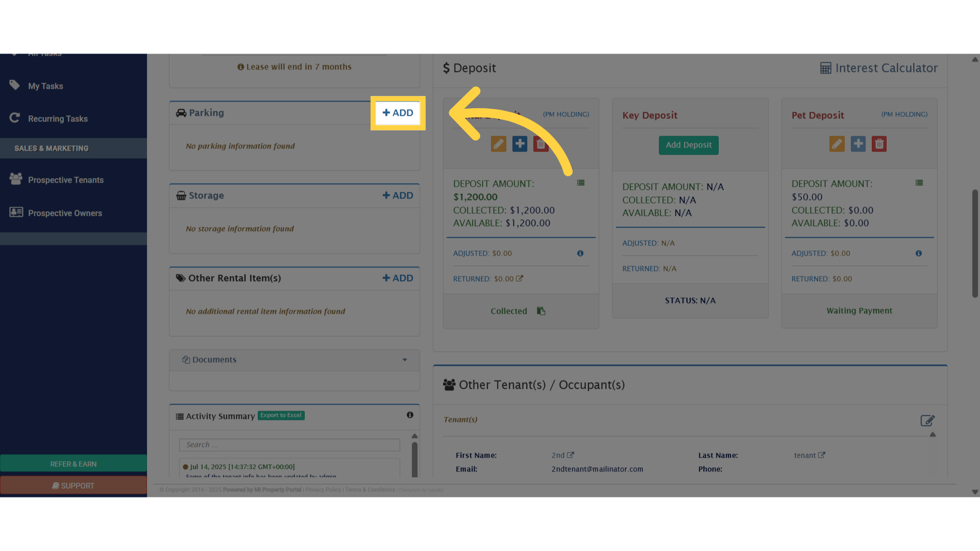Click the Pet Deposit edit pencil icon
This screenshot has height=551, width=980.
tap(837, 144)
